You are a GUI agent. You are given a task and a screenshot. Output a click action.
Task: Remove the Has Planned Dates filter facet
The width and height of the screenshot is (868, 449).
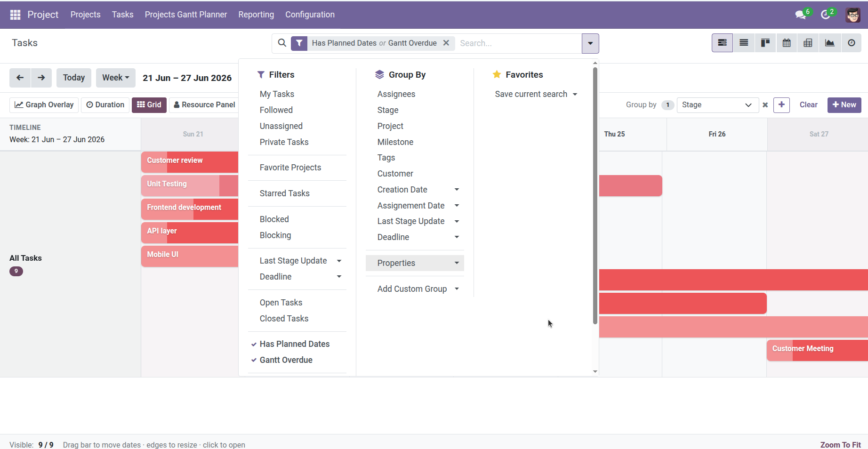coord(446,43)
